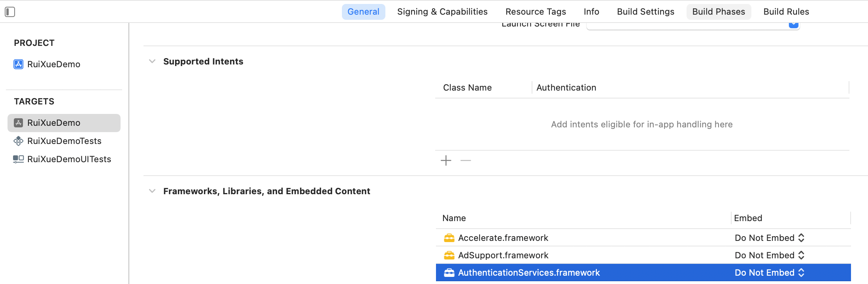Click the RuiXueDemoUITests target icon
This screenshot has width=868, height=284.
click(x=18, y=159)
